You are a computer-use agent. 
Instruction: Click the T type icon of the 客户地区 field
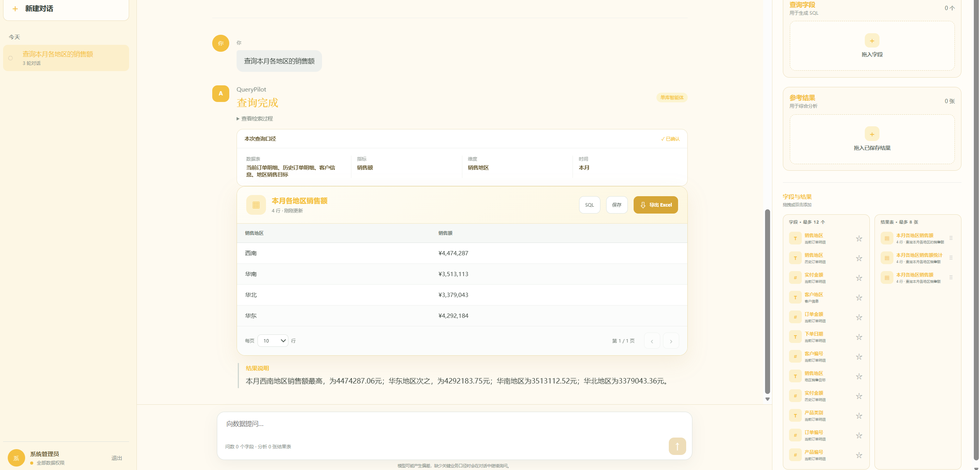pos(795,297)
